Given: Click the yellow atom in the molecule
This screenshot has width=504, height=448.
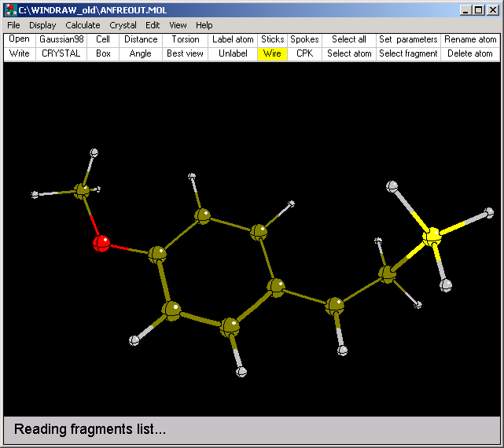Looking at the screenshot, I should tap(432, 237).
